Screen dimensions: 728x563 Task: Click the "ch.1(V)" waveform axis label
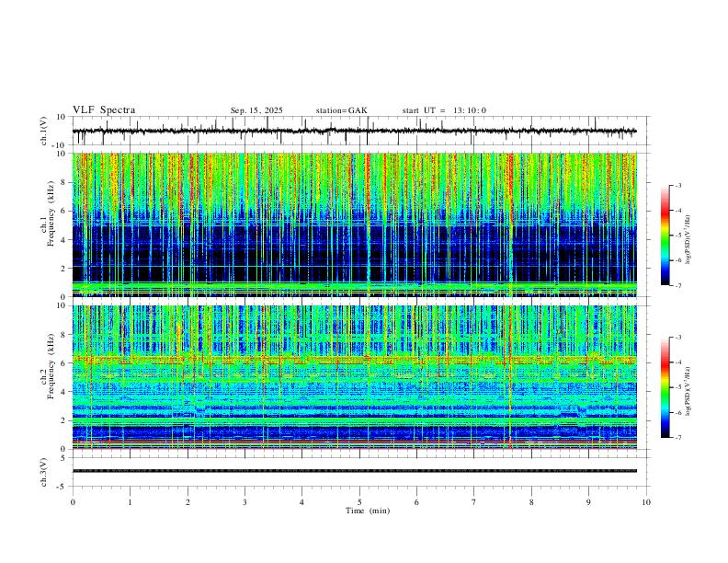click(x=44, y=131)
